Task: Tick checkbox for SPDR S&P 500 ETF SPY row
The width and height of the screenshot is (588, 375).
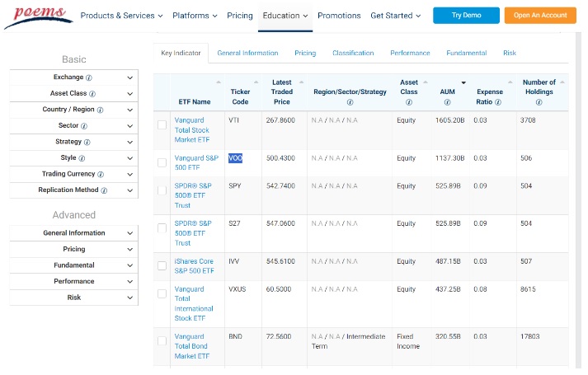Action: [x=162, y=190]
